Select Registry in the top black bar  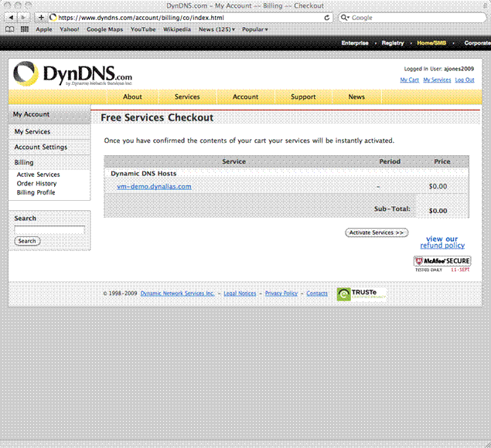tap(393, 42)
